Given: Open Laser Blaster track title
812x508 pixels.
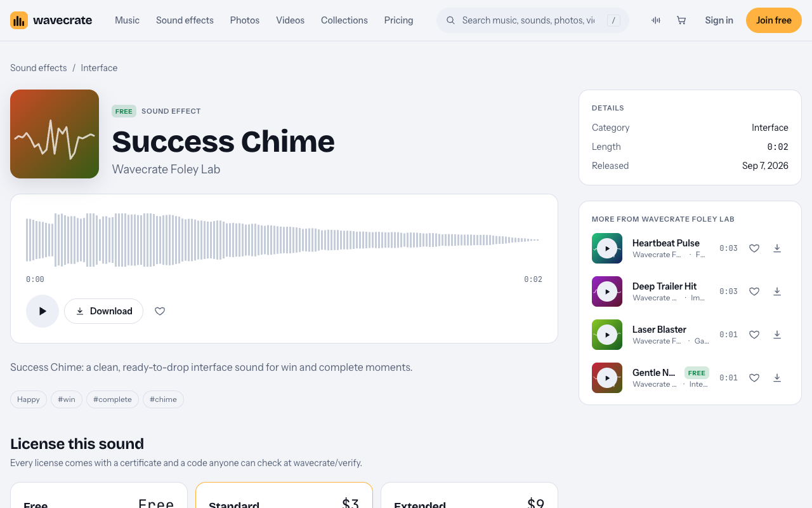Looking at the screenshot, I should point(659,330).
